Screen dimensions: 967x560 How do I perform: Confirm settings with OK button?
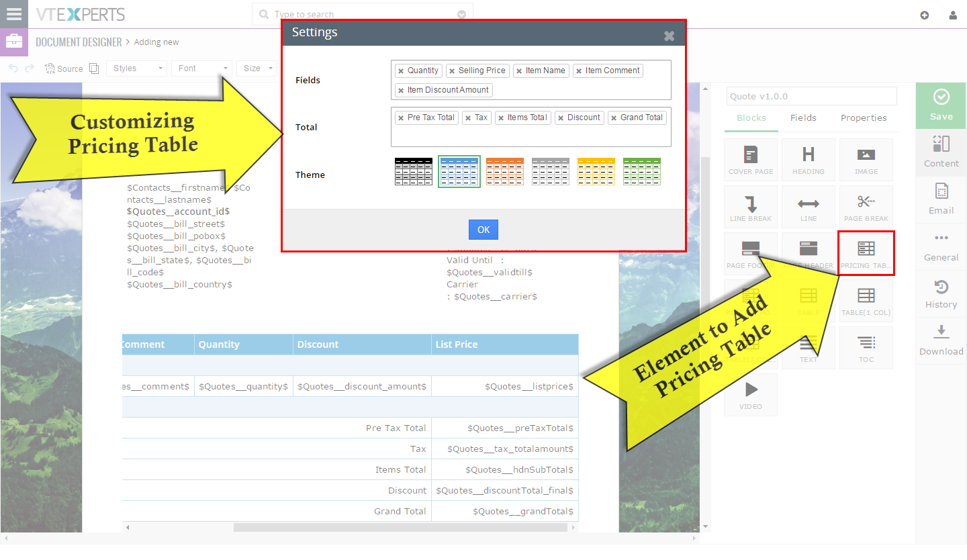click(483, 230)
